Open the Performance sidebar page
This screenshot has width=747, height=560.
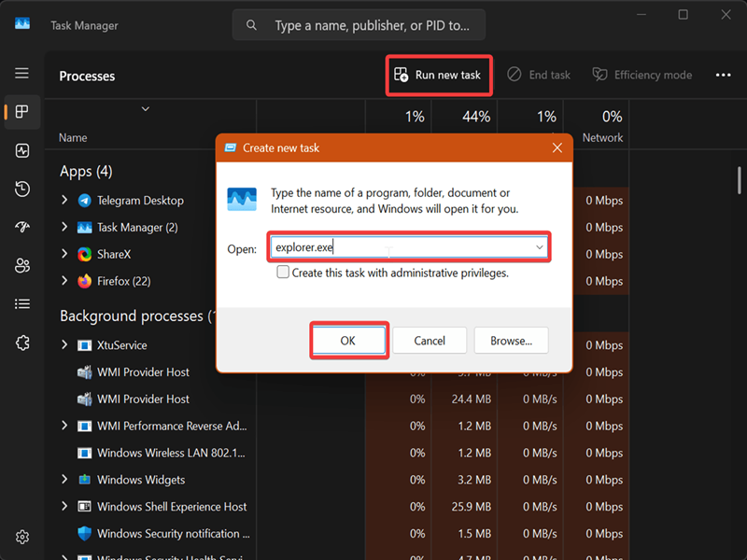[x=21, y=151]
